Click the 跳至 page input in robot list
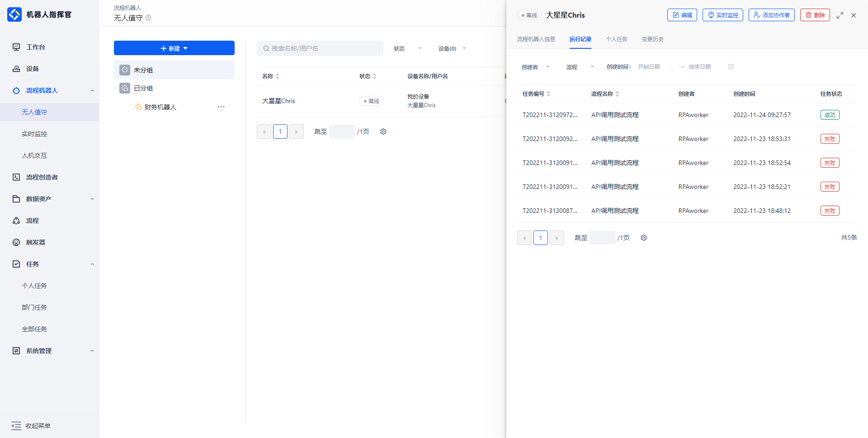This screenshot has height=438, width=868. (342, 132)
